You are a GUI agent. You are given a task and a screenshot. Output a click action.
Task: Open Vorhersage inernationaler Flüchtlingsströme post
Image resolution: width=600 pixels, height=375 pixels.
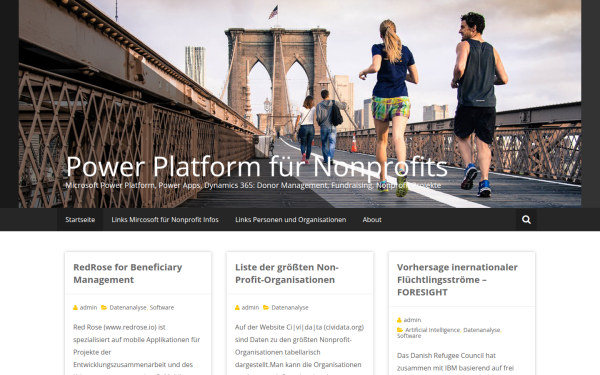tap(457, 280)
